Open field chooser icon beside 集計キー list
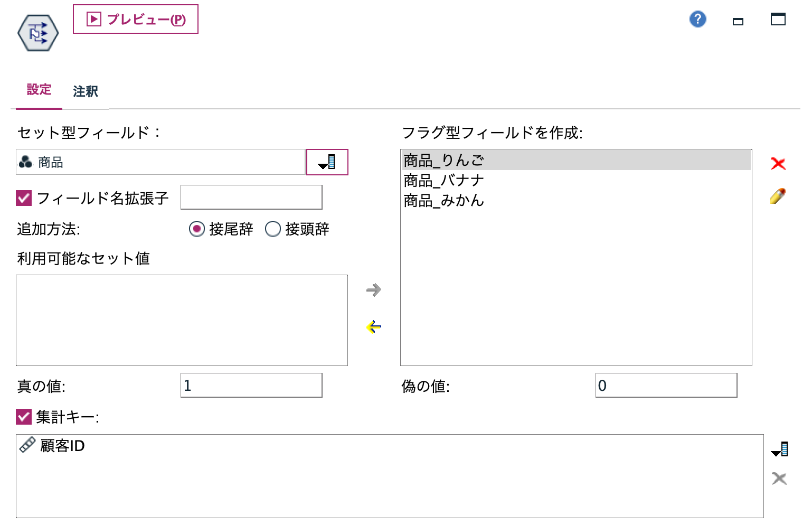The height and width of the screenshot is (525, 812). 780,448
